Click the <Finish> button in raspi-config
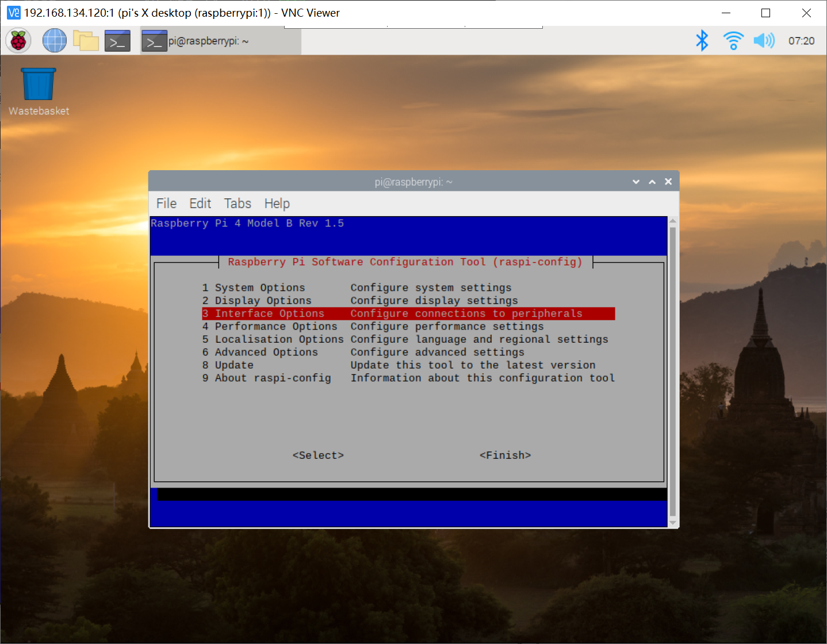The width and height of the screenshot is (827, 644). pyautogui.click(x=505, y=455)
